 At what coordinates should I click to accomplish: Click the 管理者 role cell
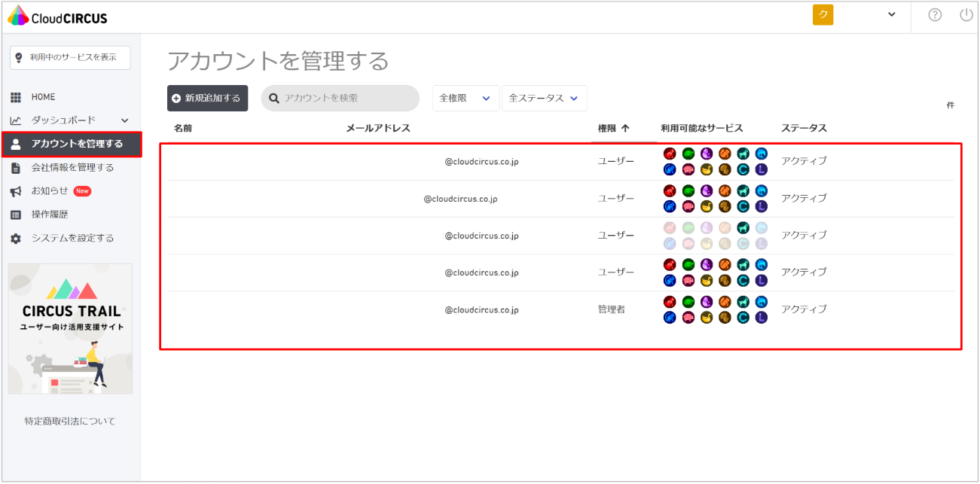pos(612,309)
